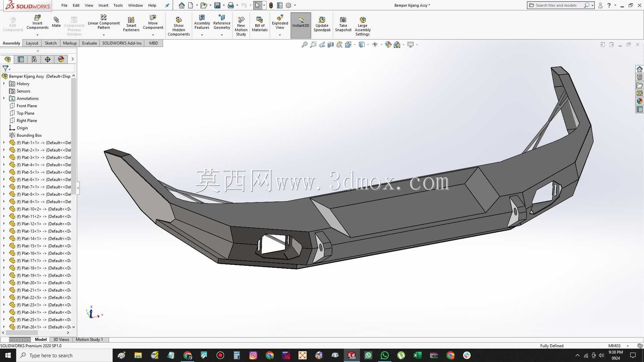The image size is (644, 362).
Task: Expand the Annotations tree node
Action: pyautogui.click(x=4, y=99)
